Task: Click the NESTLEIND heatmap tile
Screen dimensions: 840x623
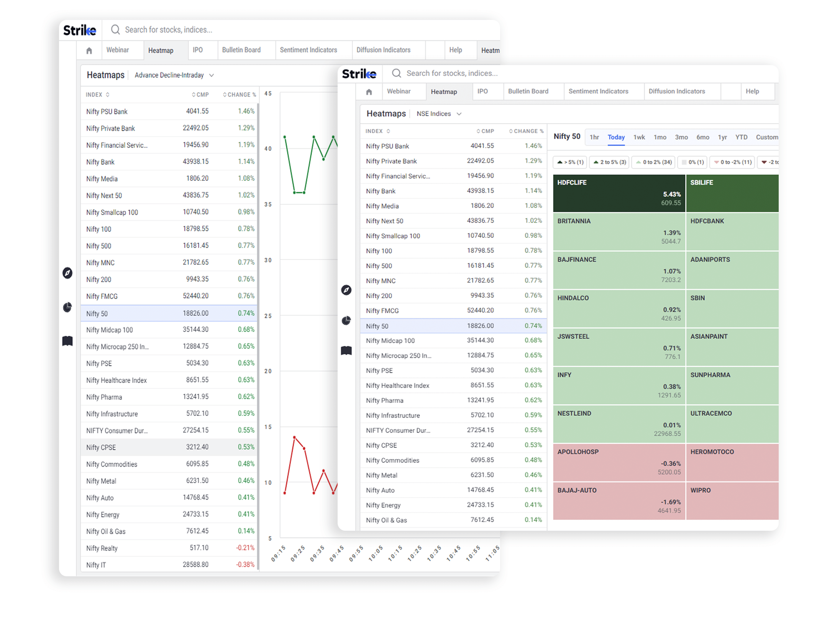Action: (x=619, y=424)
